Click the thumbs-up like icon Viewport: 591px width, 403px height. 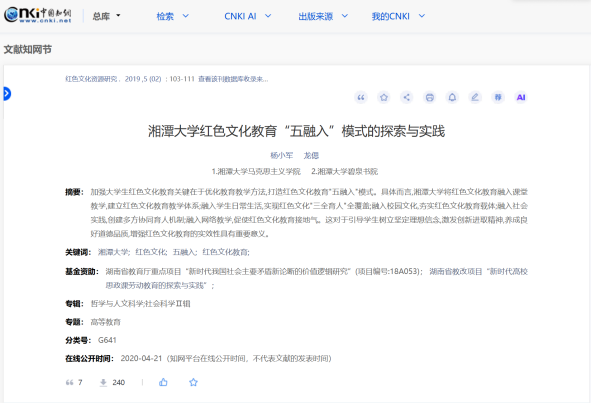163,382
